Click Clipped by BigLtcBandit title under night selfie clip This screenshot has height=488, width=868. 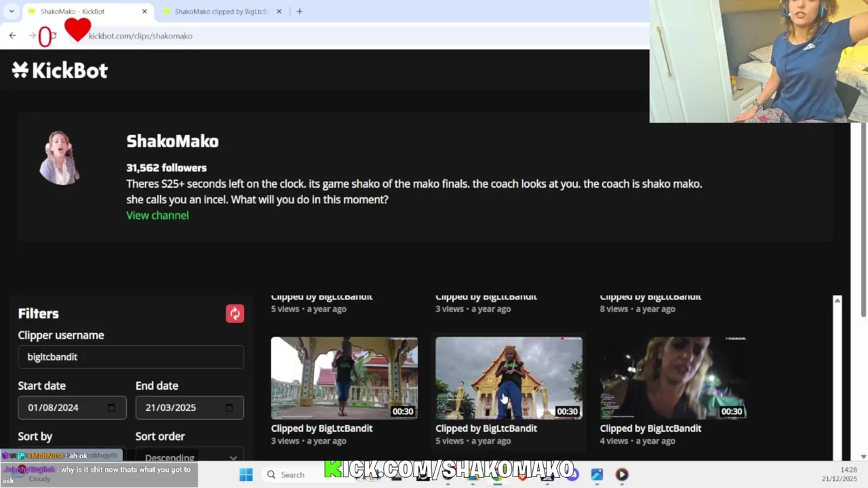(x=650, y=428)
